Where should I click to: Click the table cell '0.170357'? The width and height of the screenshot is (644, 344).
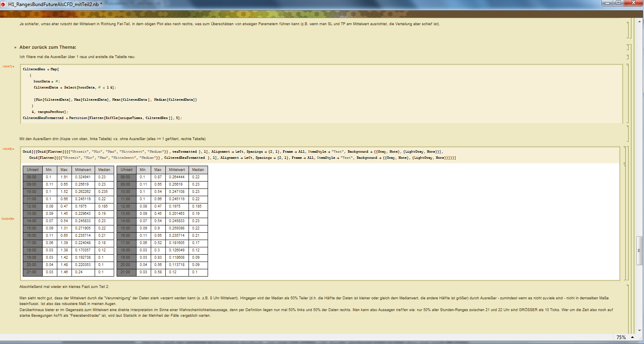(83, 250)
